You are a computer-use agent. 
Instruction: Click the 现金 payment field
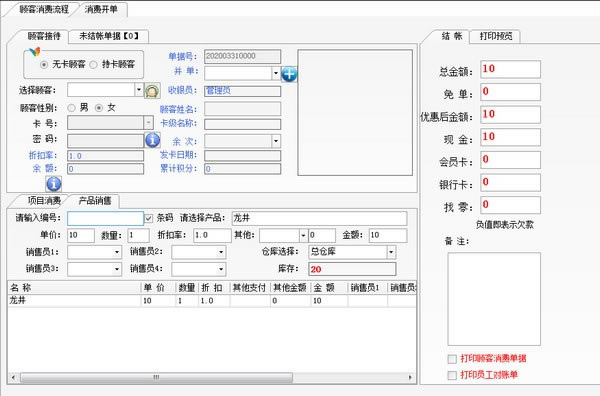point(510,137)
